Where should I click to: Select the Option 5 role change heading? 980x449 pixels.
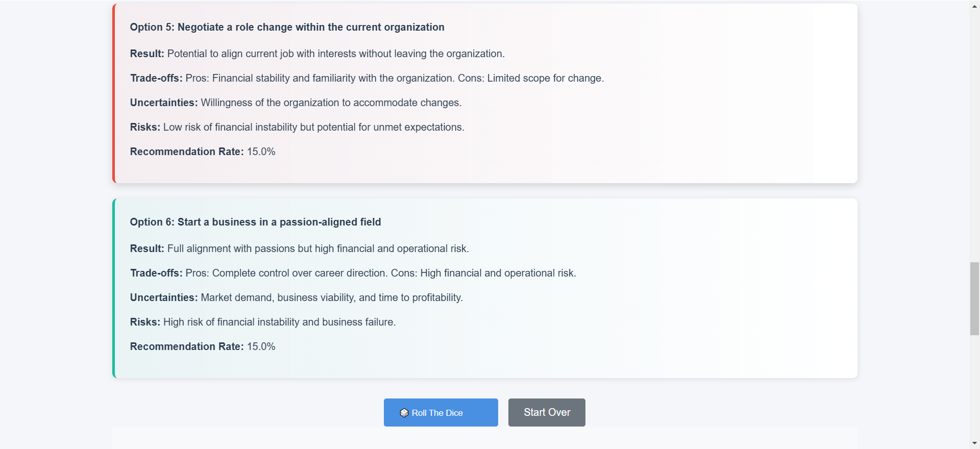pyautogui.click(x=287, y=27)
